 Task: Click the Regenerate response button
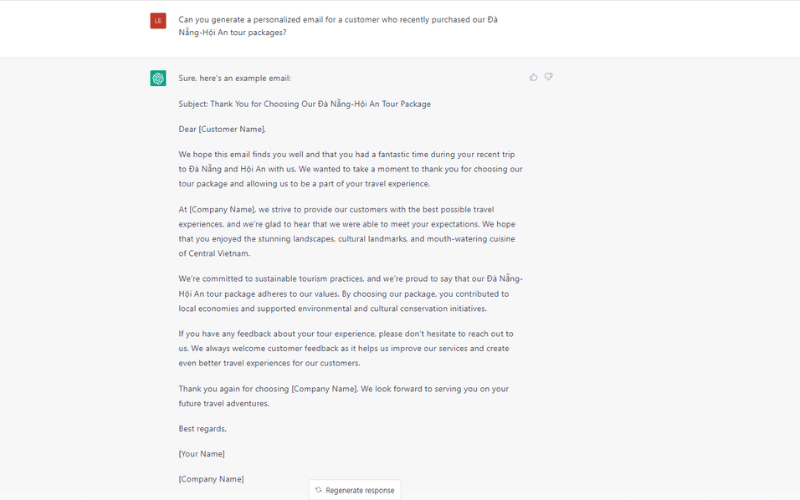pyautogui.click(x=355, y=490)
